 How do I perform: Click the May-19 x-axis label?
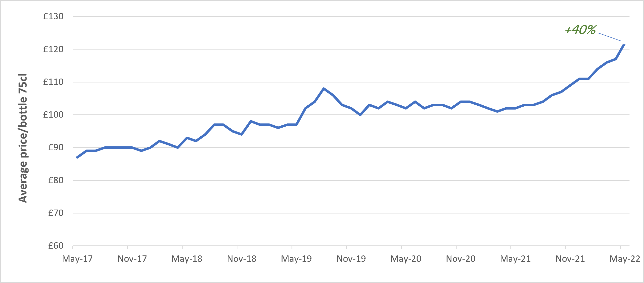296,259
